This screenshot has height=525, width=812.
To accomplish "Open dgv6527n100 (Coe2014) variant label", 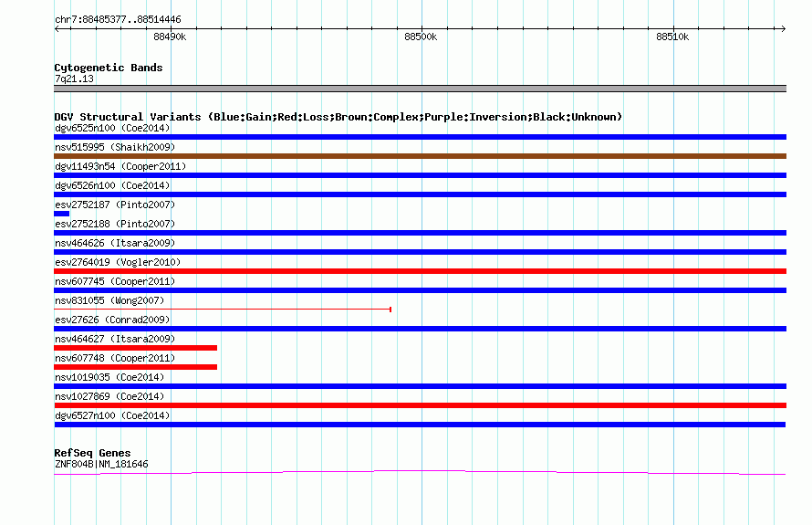I will 112,415.
